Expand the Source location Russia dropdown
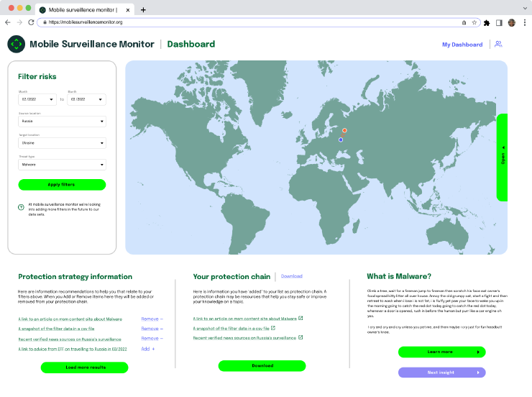532x397 pixels. [62, 122]
